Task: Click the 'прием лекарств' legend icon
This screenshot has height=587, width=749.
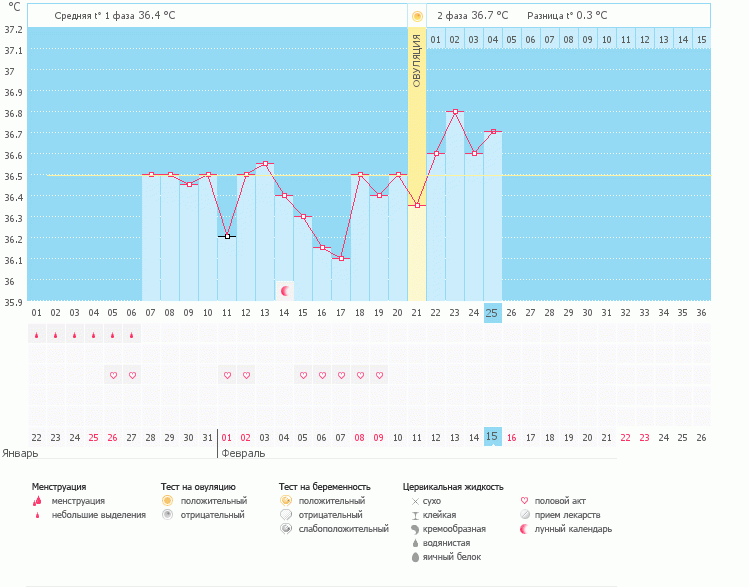Action: (x=526, y=514)
